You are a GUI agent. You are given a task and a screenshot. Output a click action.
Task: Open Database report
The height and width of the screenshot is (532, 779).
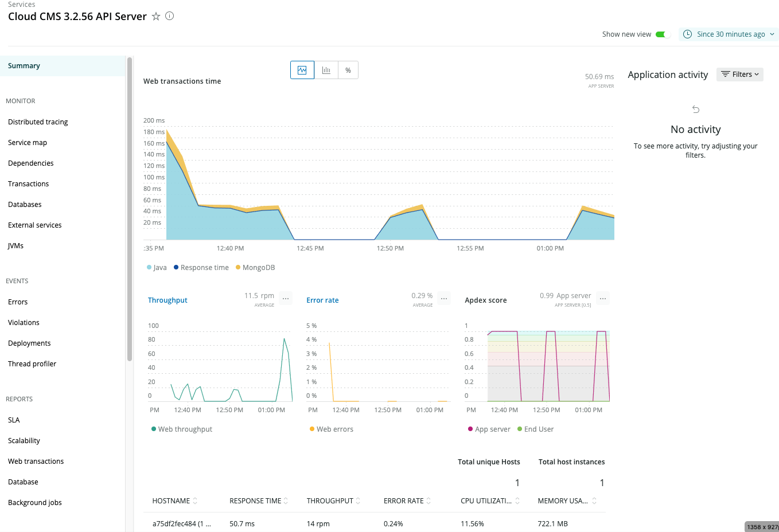[x=23, y=482]
